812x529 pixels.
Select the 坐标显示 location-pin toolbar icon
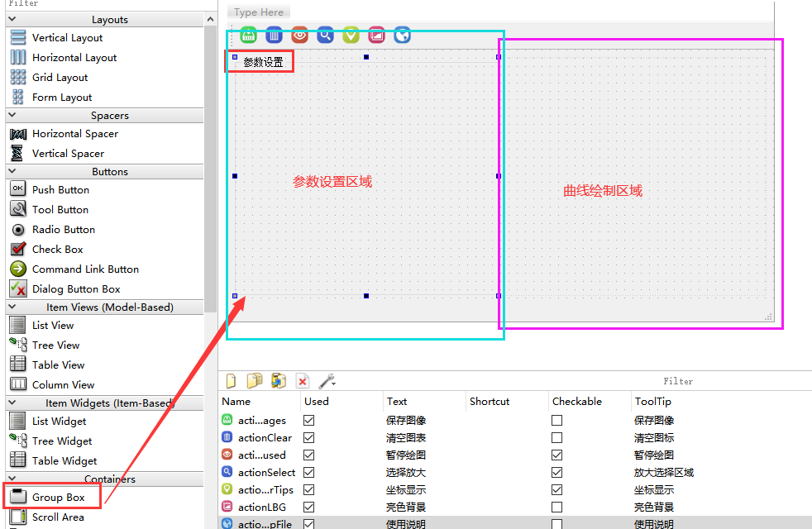coord(351,35)
